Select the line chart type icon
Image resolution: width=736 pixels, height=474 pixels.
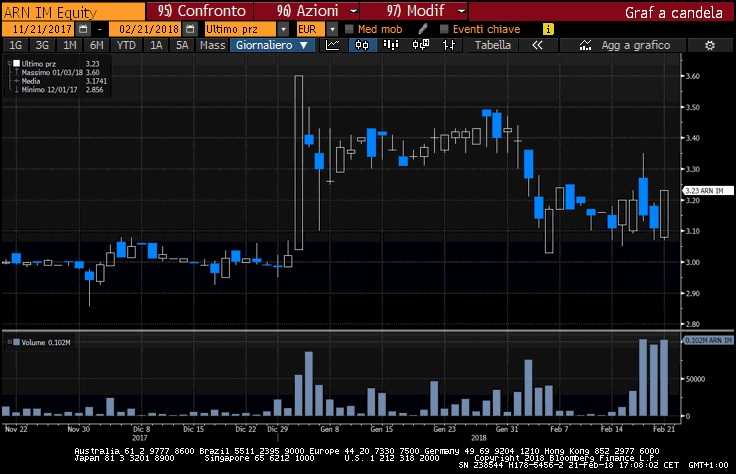(333, 45)
